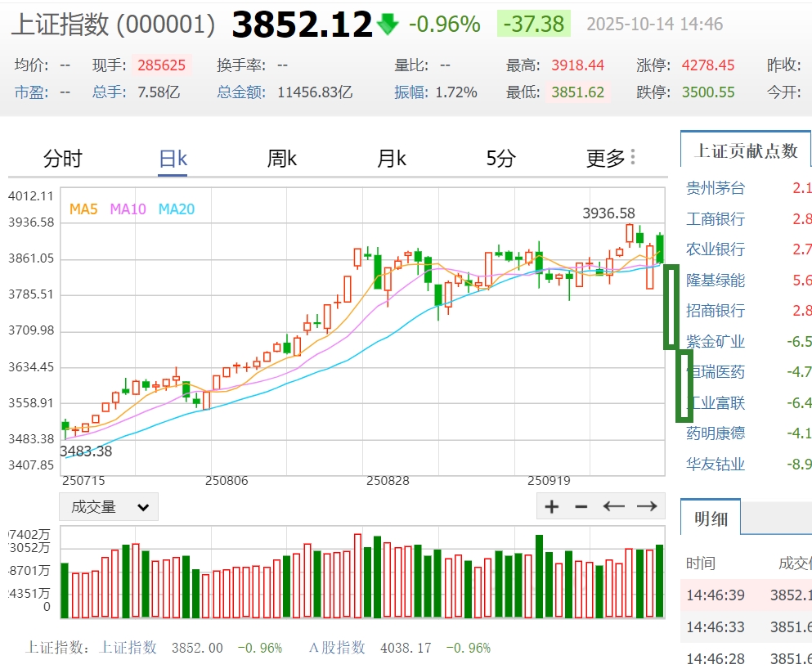Open the 成交量 indicator dropdown

tap(109, 507)
